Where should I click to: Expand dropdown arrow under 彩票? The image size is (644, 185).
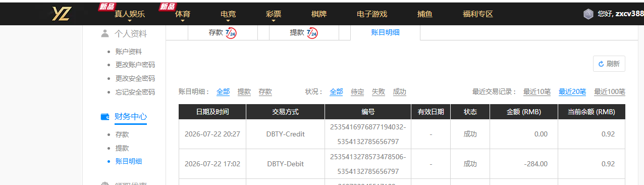[x=274, y=21]
